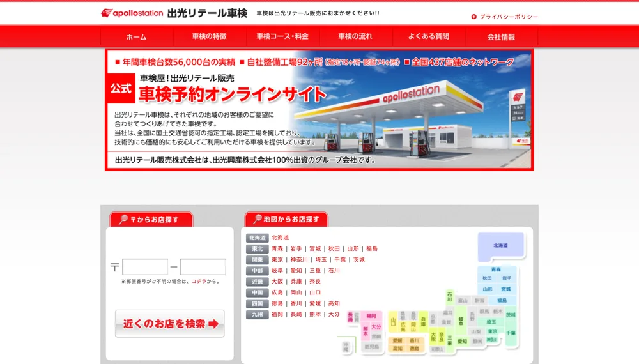Screen dimensions: 639x364
Task: Choose 岡山 in the red prefecture list
Action: coord(296,292)
